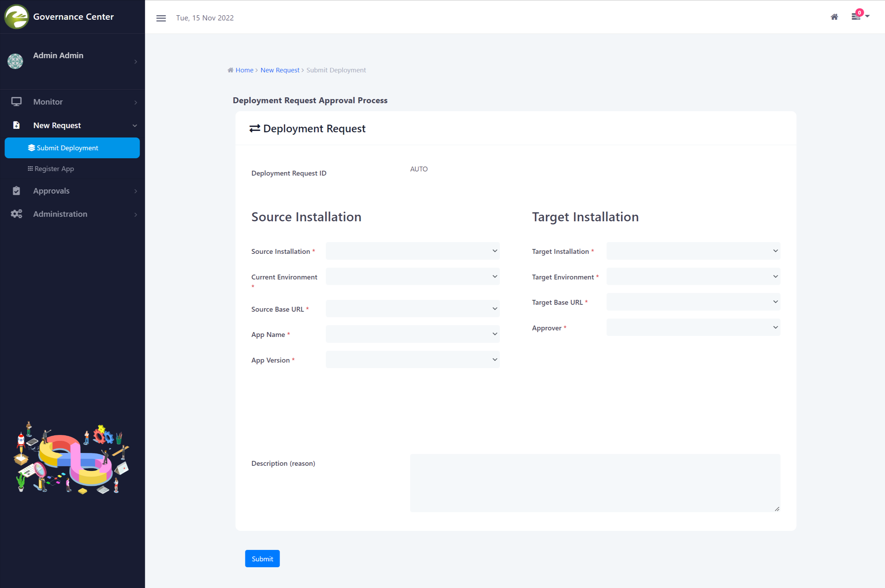
Task: Open the Approver dropdown
Action: [693, 328]
